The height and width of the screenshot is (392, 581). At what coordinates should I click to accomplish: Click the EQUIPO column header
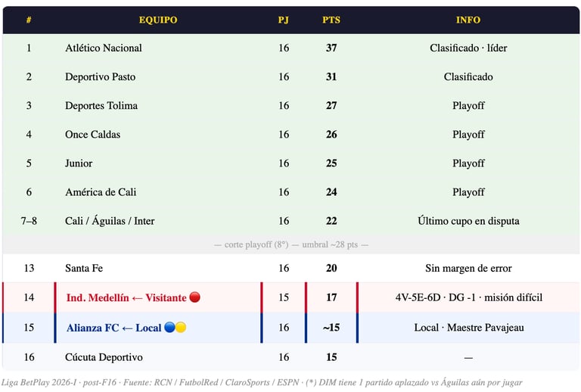click(x=158, y=20)
